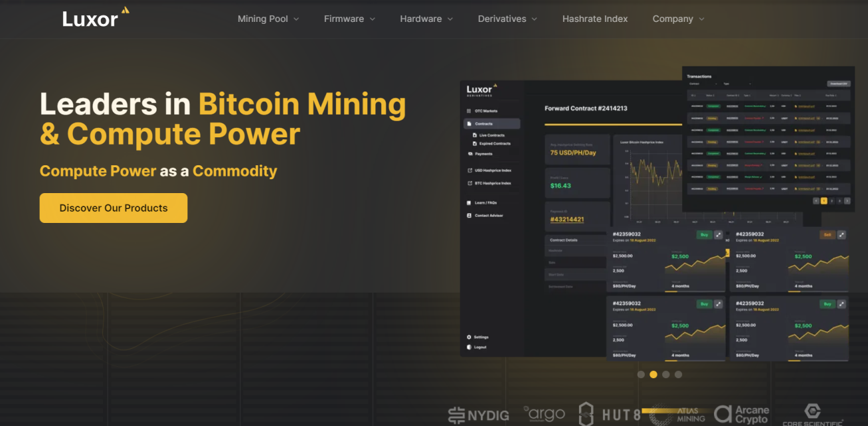The height and width of the screenshot is (426, 868).
Task: Select the third carousel dot
Action: 665,374
